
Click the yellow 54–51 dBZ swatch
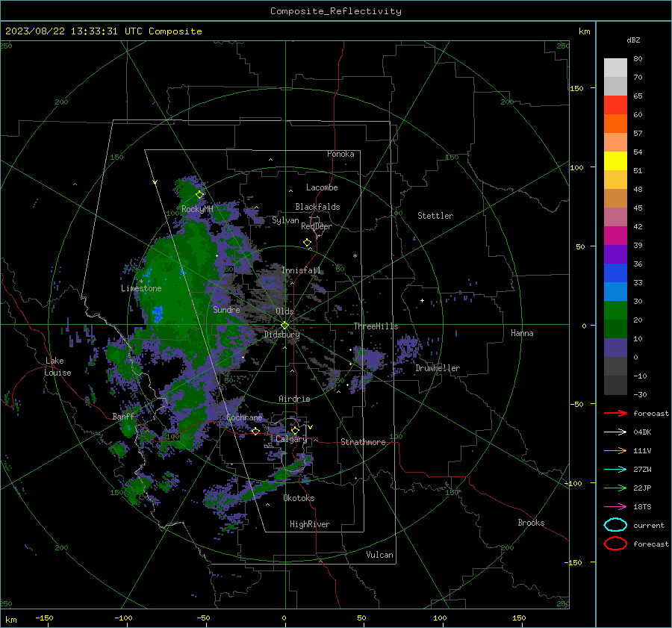tap(615, 161)
